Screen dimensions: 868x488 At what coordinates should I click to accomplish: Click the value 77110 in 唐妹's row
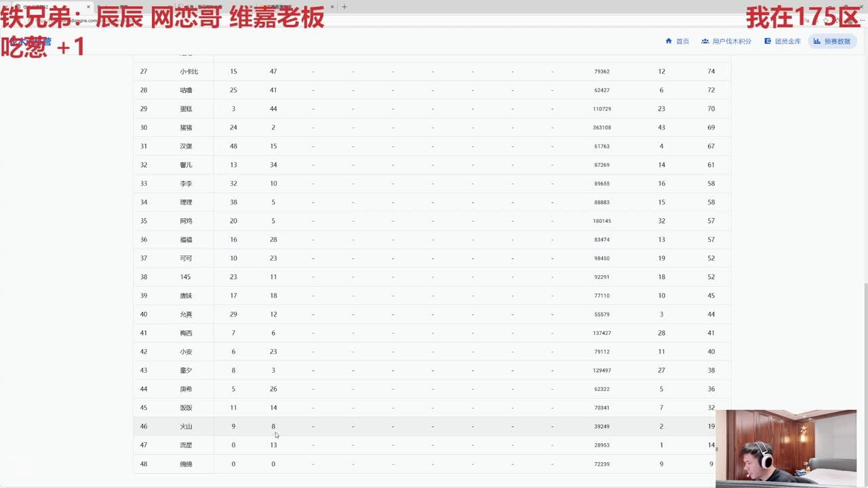(601, 296)
